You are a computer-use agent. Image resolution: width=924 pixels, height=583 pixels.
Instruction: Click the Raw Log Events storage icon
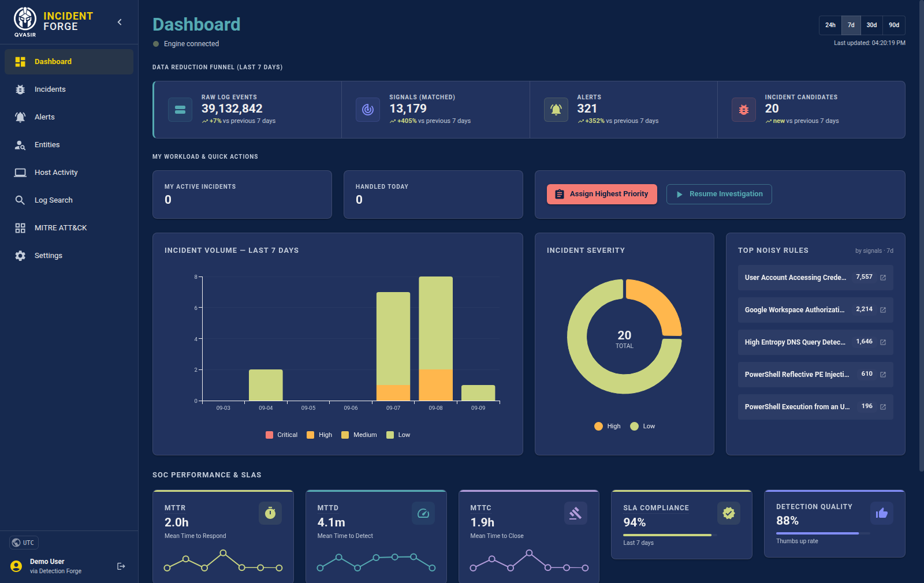(180, 110)
